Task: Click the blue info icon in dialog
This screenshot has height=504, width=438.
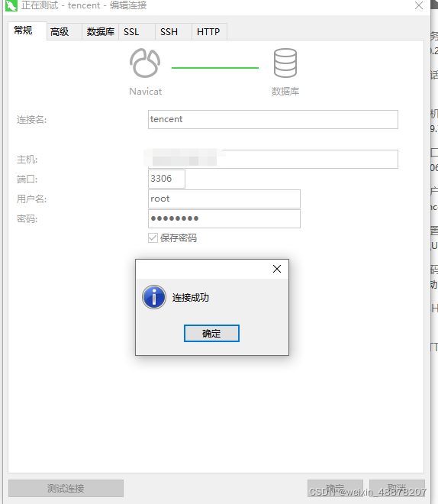Action: pos(154,297)
